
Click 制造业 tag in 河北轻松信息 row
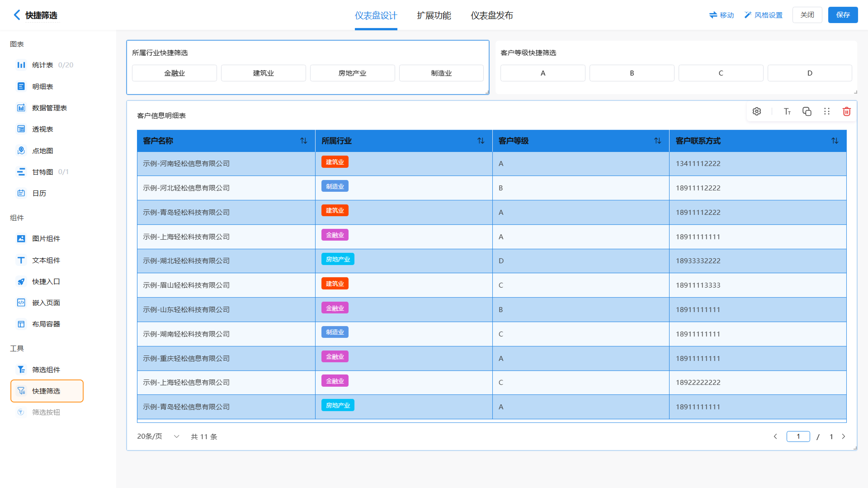click(x=335, y=186)
